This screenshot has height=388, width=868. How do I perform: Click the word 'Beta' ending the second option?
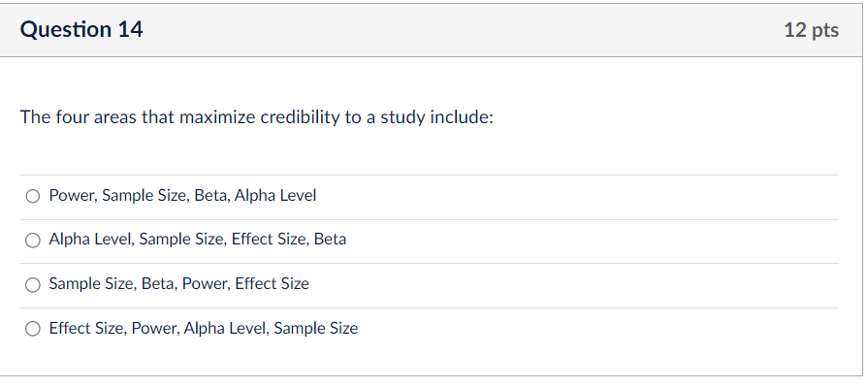(330, 240)
